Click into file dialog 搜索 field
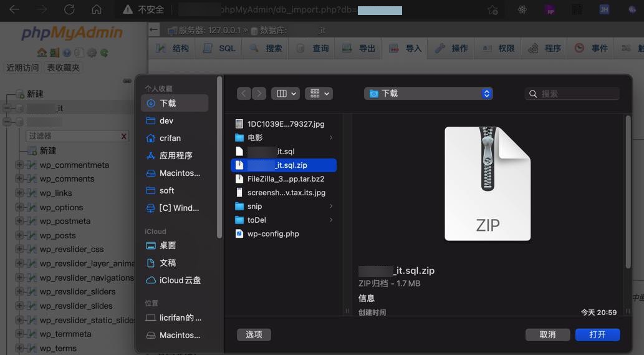Screen dimensions: 644x355 572,94
